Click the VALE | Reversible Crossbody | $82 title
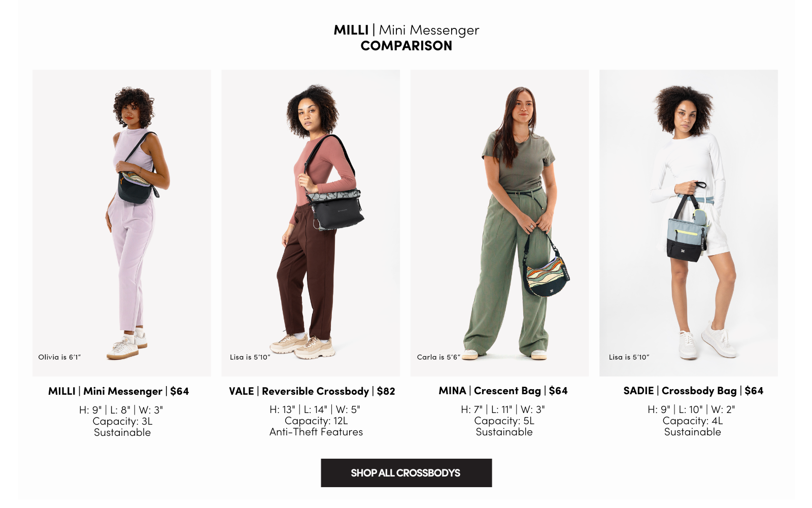The height and width of the screenshot is (508, 812). (x=312, y=391)
